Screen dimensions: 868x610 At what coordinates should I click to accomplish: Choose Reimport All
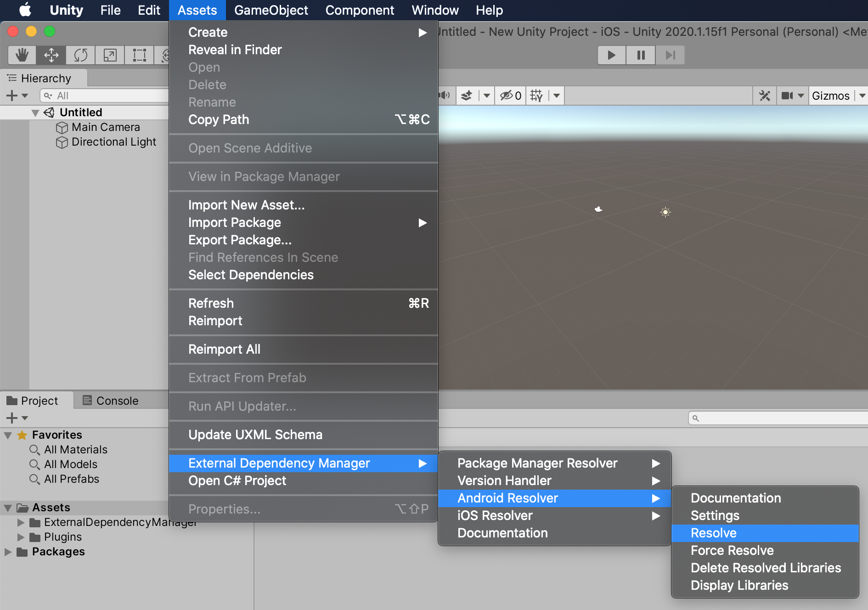click(x=304, y=349)
